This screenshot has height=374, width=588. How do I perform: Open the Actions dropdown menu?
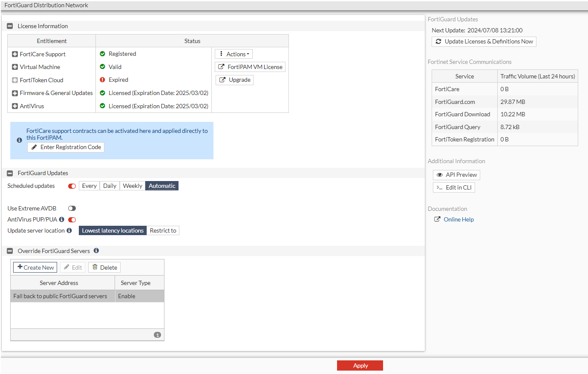coord(233,54)
